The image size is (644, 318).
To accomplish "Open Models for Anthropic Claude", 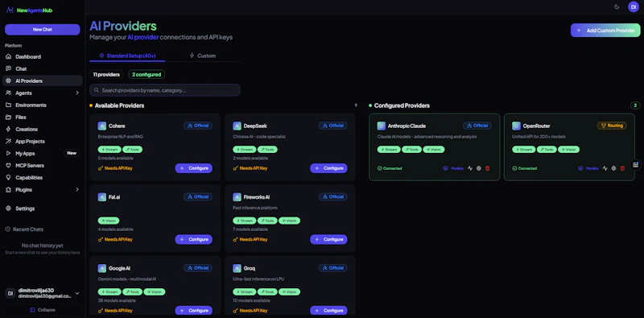I will (453, 168).
